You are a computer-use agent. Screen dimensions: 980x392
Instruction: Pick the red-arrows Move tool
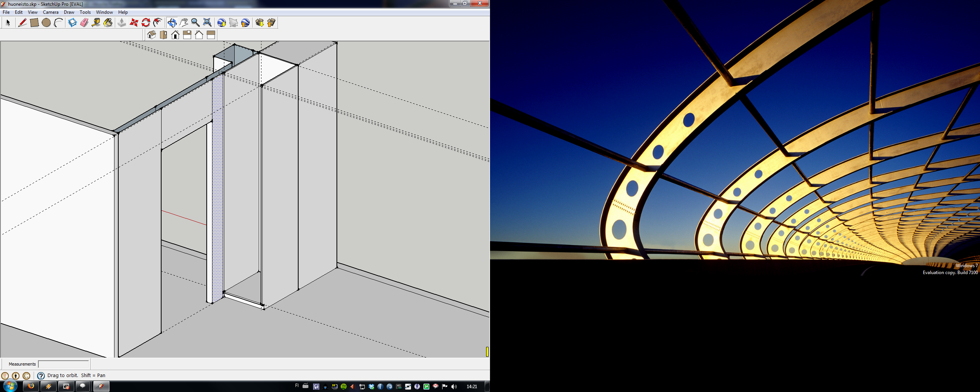134,23
